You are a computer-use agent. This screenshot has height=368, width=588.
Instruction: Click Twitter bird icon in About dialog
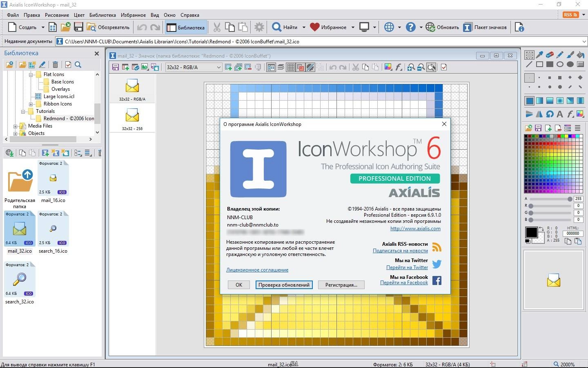coord(437,264)
